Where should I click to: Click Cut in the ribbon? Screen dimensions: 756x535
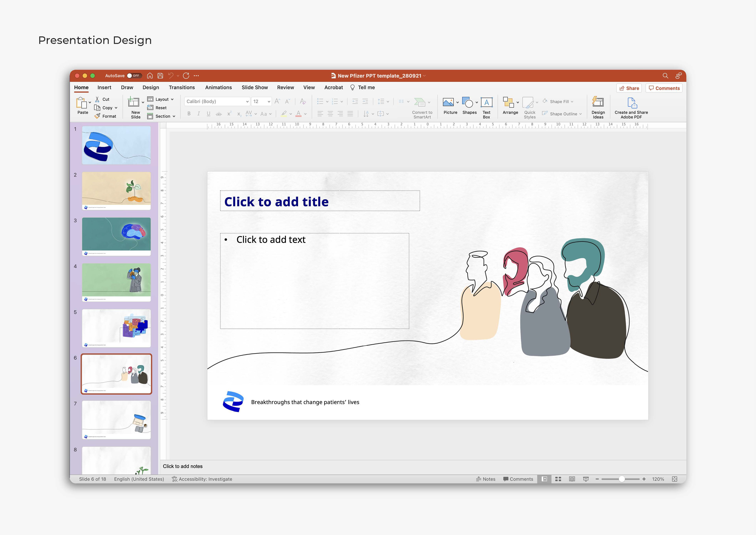[x=102, y=99]
